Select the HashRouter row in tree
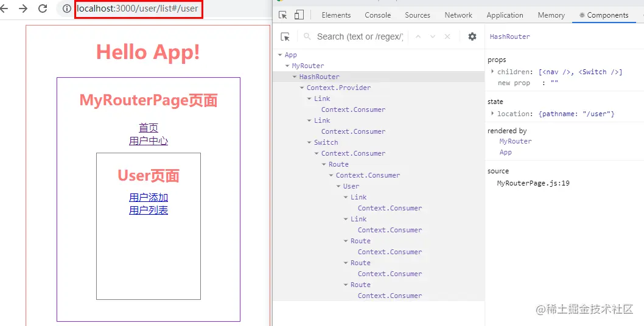This screenshot has width=644, height=326. [379, 77]
